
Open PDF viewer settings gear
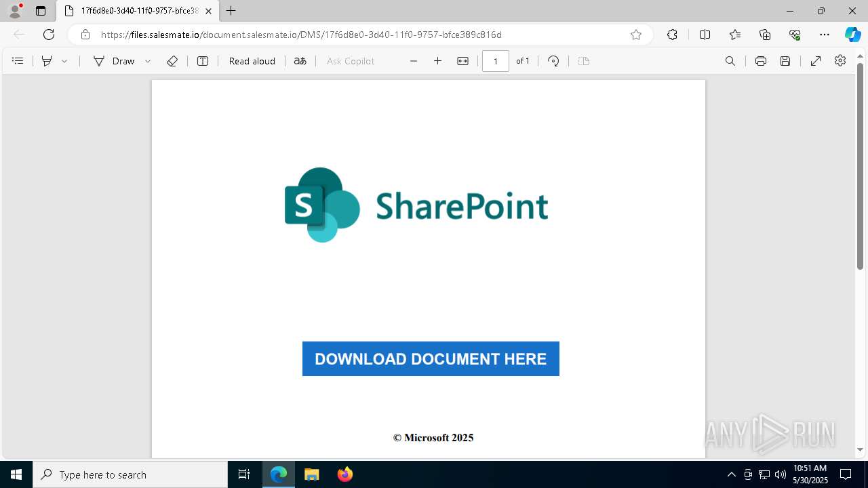click(840, 61)
